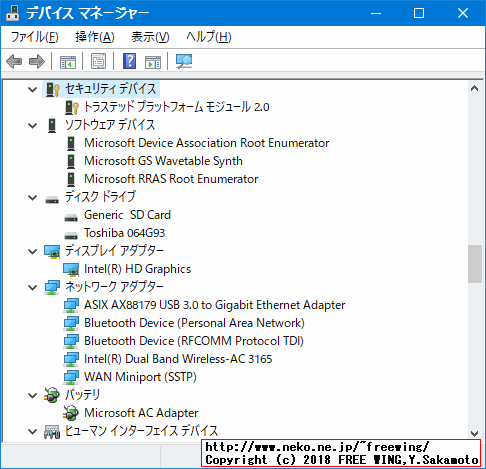486x469 pixels.
Task: Click the ディスク ドライブ category drive icon
Action: (x=52, y=199)
